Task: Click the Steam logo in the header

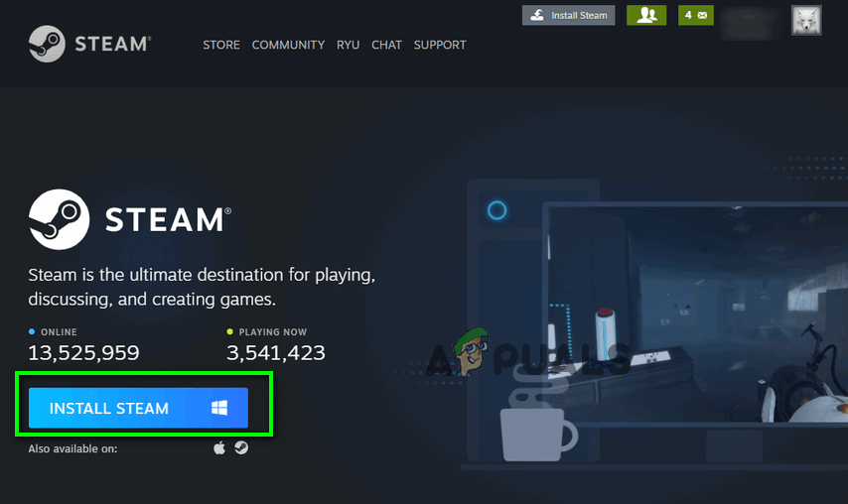Action: (89, 44)
